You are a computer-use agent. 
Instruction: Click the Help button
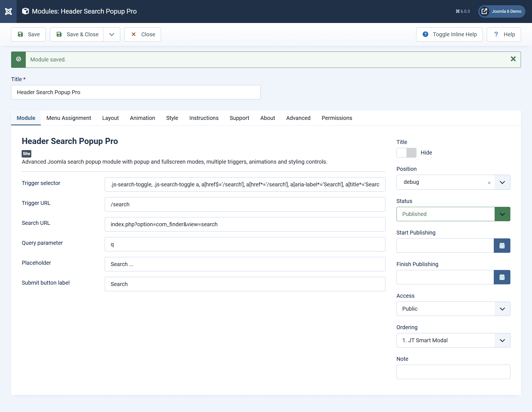pos(504,34)
